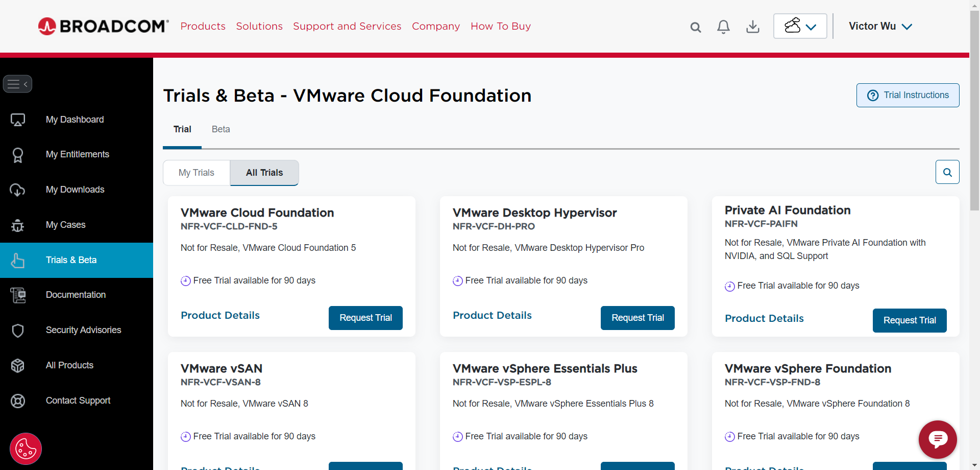Collapse the sidebar navigation menu
The height and width of the screenshot is (470, 980).
pyautogui.click(x=18, y=84)
